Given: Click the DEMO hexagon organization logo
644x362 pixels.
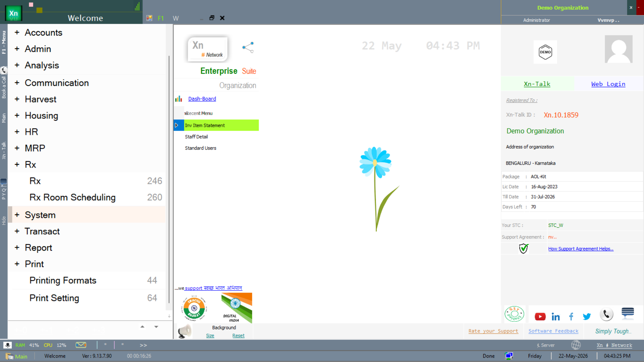Looking at the screenshot, I should pos(545,52).
